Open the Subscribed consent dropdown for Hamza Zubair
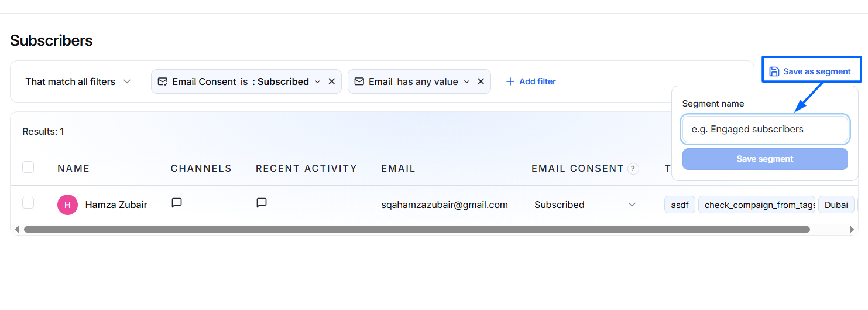This screenshot has height=310, width=868. coord(585,205)
